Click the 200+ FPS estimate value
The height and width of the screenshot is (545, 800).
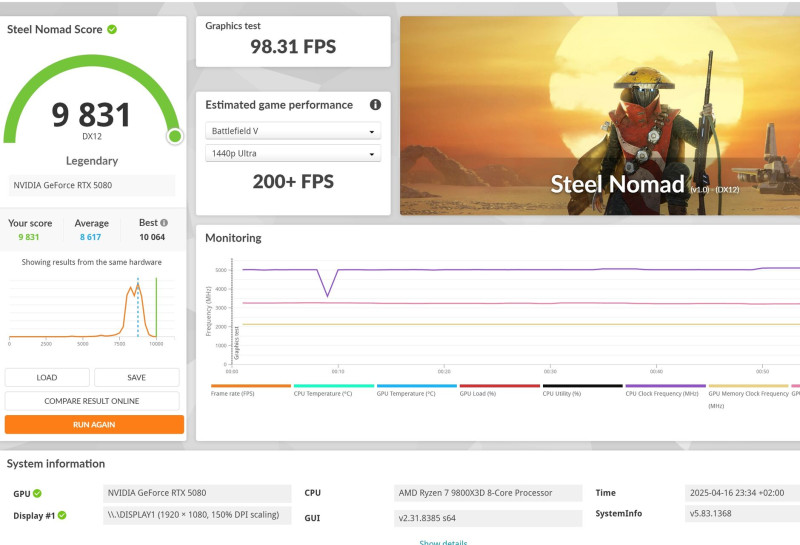pos(293,182)
